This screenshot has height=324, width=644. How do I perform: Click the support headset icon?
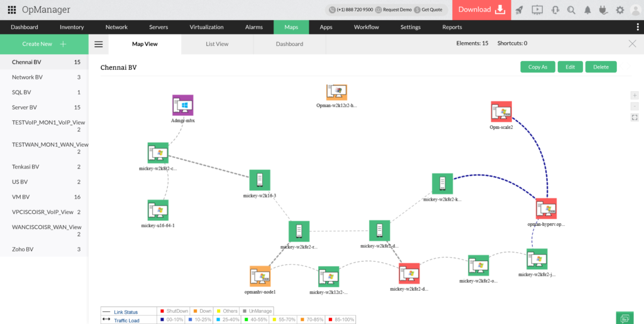click(x=555, y=9)
